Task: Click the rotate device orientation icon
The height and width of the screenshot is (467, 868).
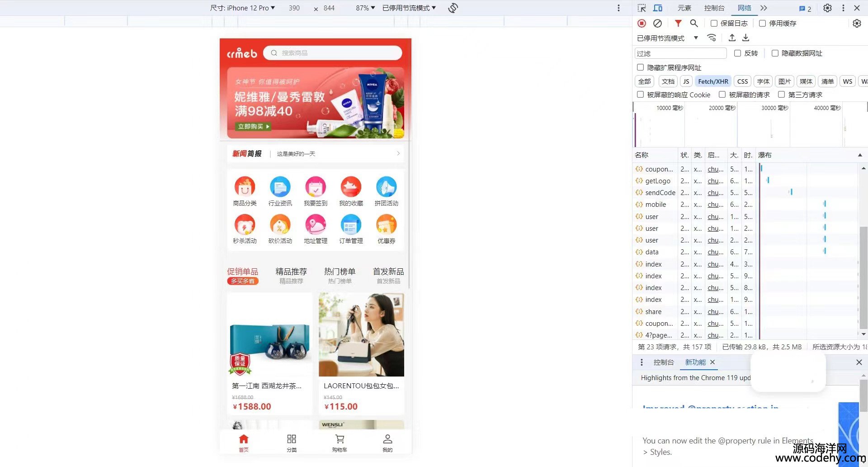Action: tap(453, 8)
